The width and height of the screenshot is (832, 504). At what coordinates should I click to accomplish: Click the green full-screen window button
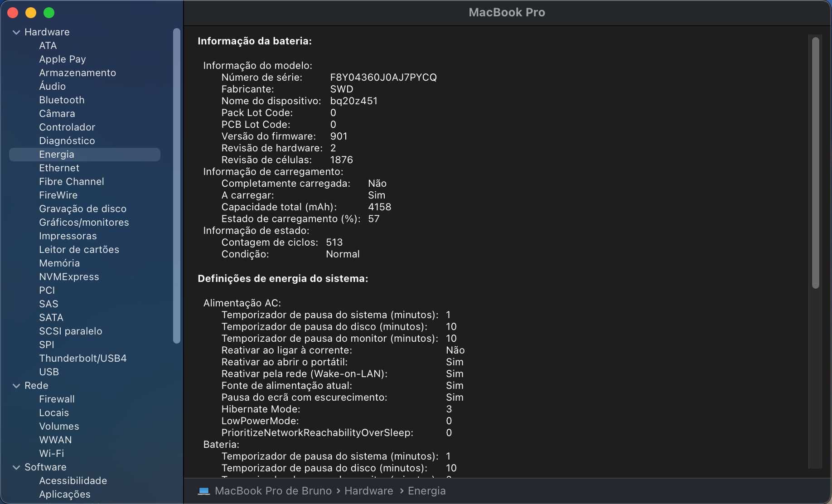pyautogui.click(x=49, y=13)
